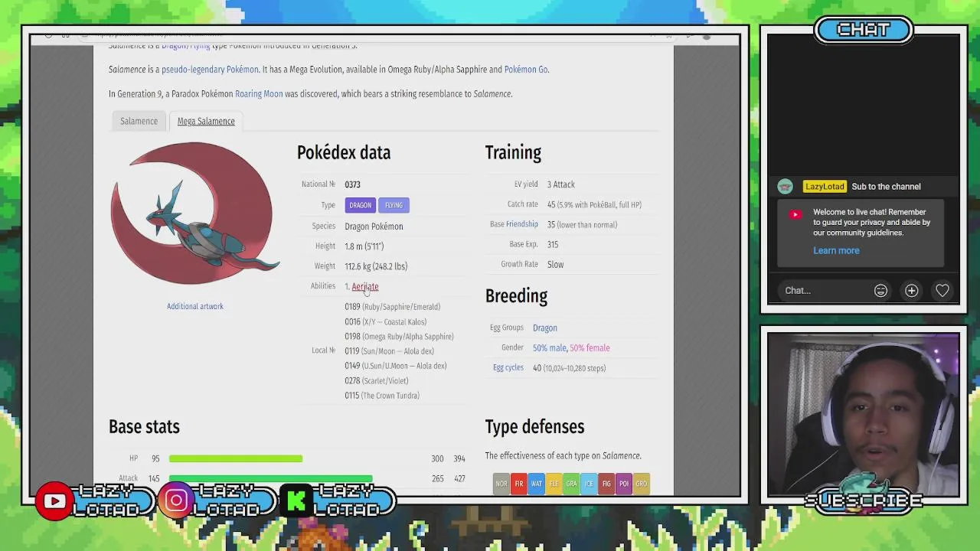Click the 'Sub to the channel' chat message
This screenshot has width=980, height=551.
(x=886, y=187)
